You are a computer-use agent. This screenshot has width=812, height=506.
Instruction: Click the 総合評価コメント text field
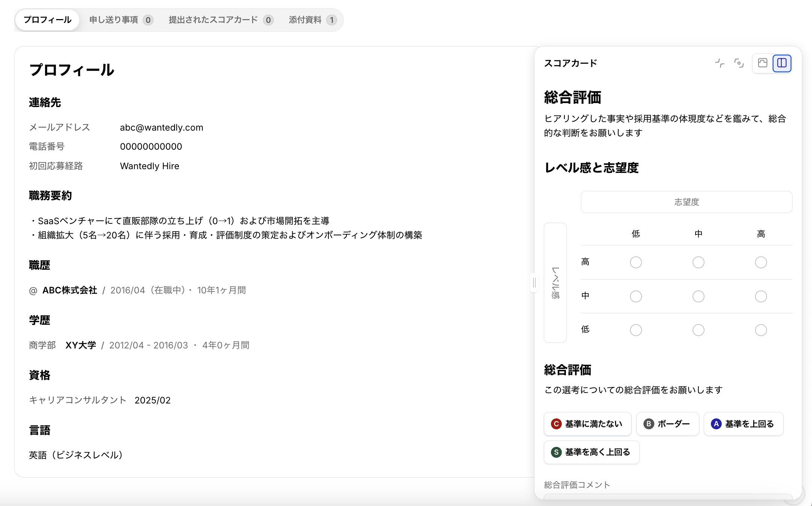(x=667, y=496)
